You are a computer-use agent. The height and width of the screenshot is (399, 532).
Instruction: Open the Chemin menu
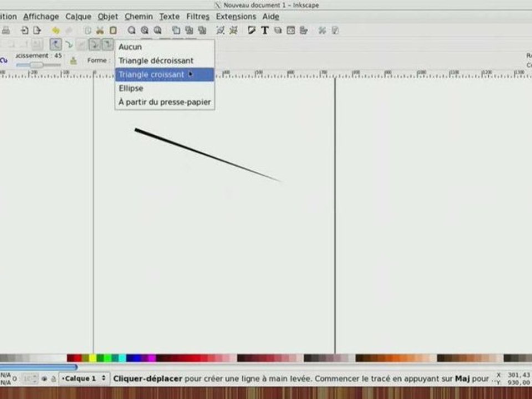(x=139, y=16)
